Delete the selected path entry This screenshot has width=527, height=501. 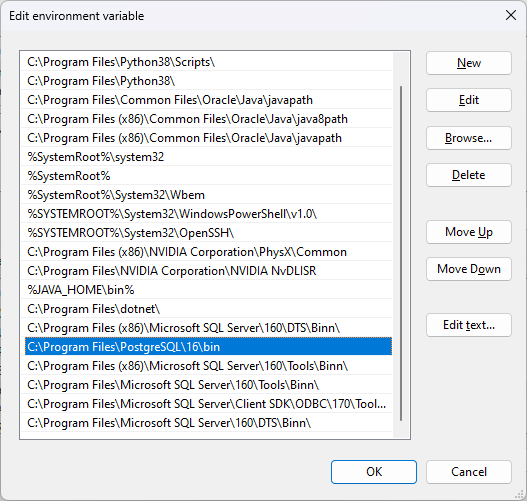click(x=469, y=175)
